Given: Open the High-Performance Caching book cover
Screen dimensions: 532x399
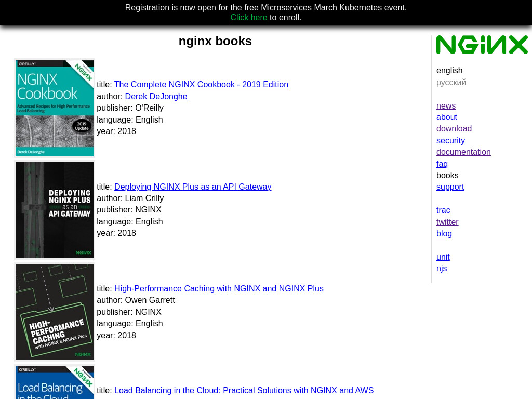Looking at the screenshot, I should pyautogui.click(x=54, y=312).
